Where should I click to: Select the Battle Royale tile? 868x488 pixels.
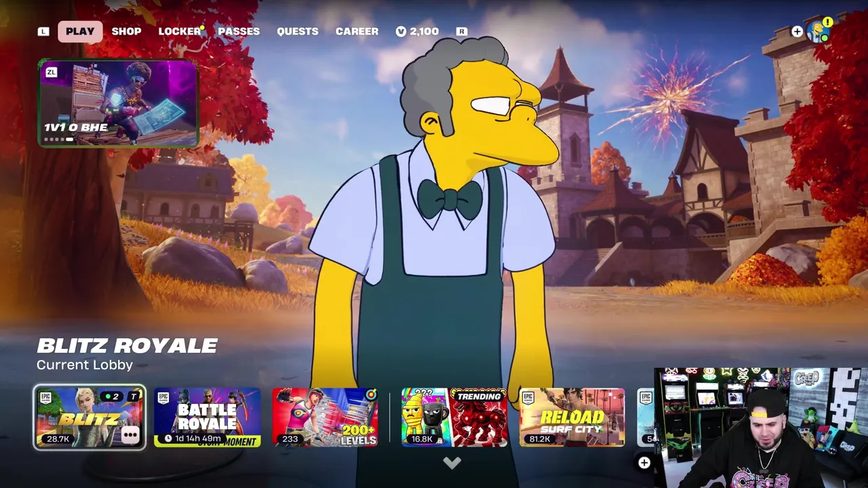208,418
